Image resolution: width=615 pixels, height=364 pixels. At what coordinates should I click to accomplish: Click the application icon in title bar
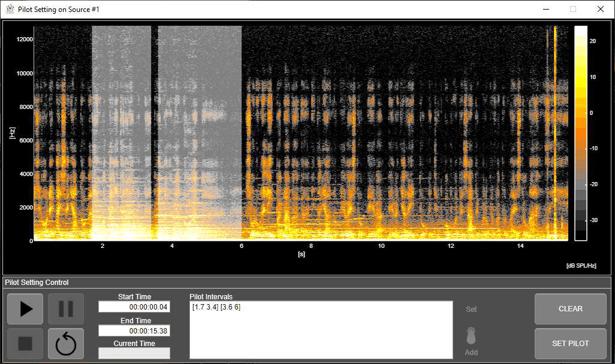(10, 9)
